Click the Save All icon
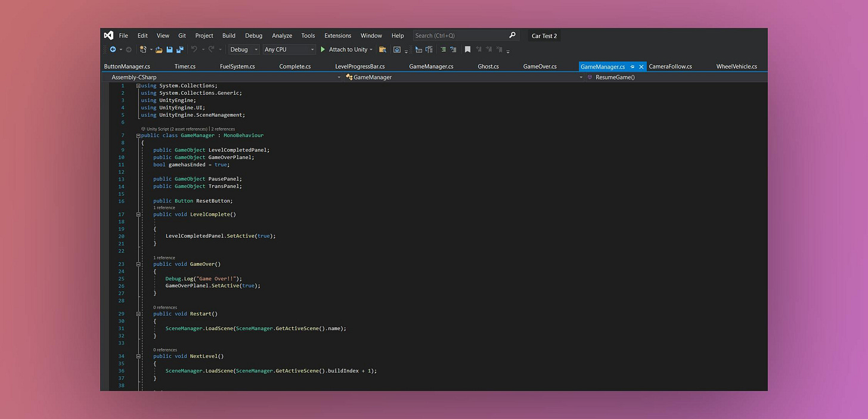The width and height of the screenshot is (868, 419). [180, 49]
